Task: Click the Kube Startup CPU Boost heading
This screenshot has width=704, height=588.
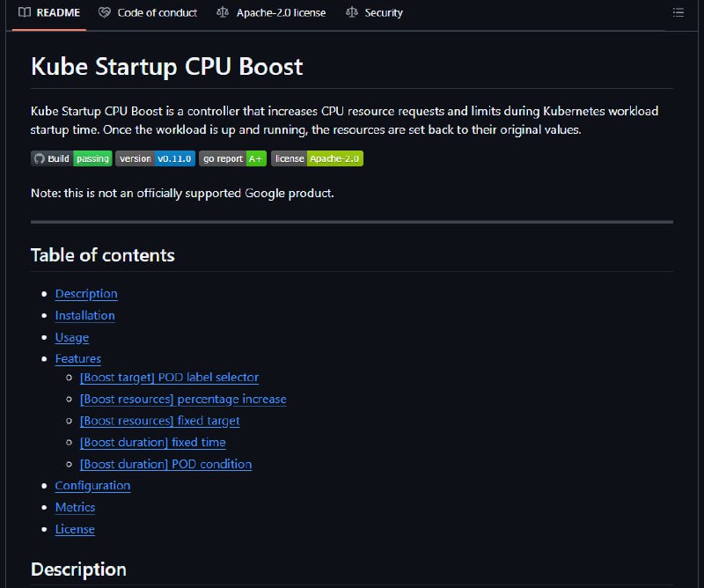Action: pyautogui.click(x=167, y=67)
